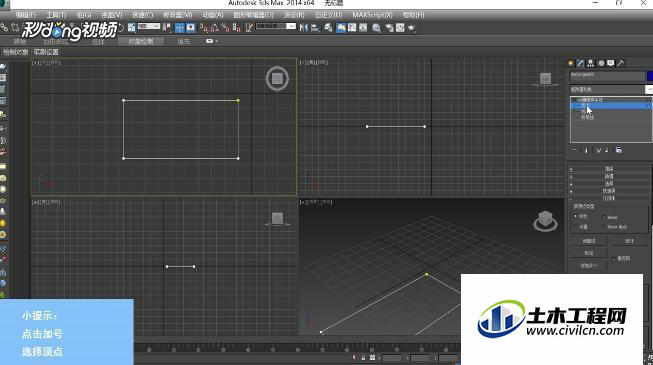
Task: Open the Utilities hammer command panel tab
Action: click(x=621, y=63)
